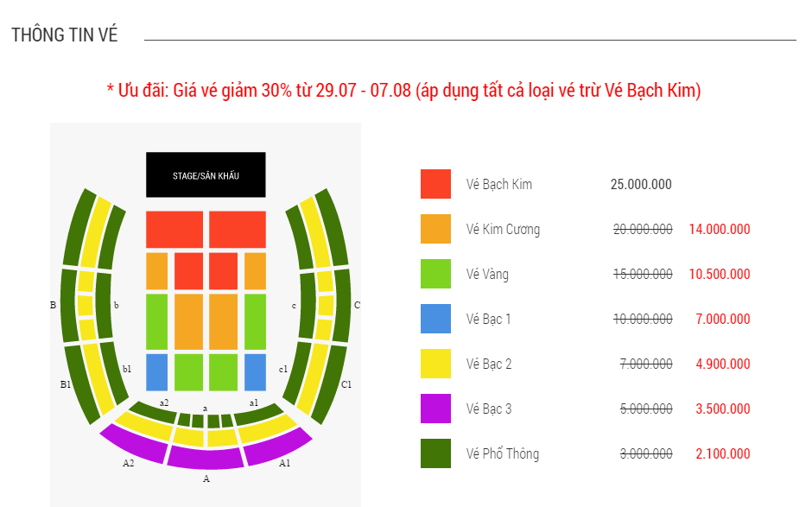Pick the purple seating section A2

[x=134, y=446]
